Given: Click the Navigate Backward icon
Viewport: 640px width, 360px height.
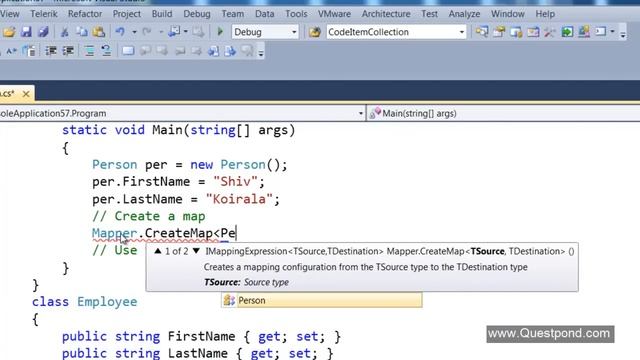Looking at the screenshot, I should (174, 31).
